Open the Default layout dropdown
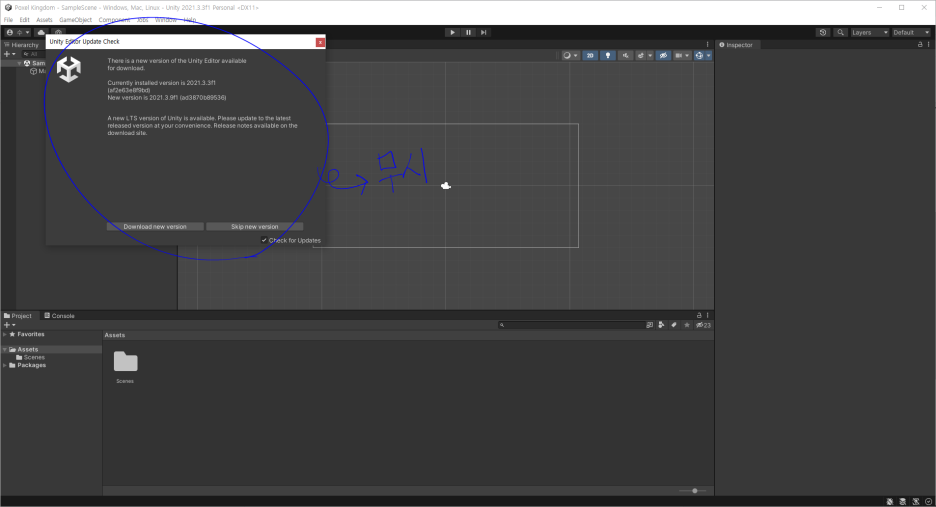Image resolution: width=936 pixels, height=507 pixels. 911,32
